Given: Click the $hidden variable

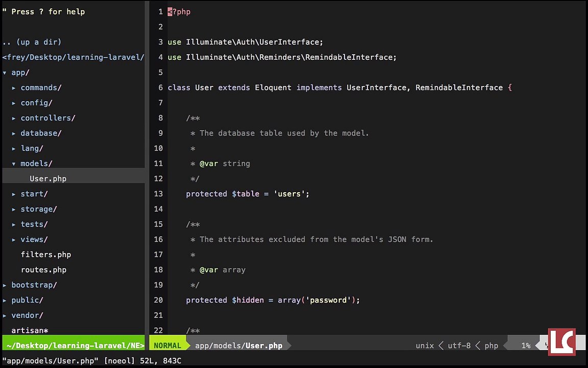Looking at the screenshot, I should coord(248,300).
